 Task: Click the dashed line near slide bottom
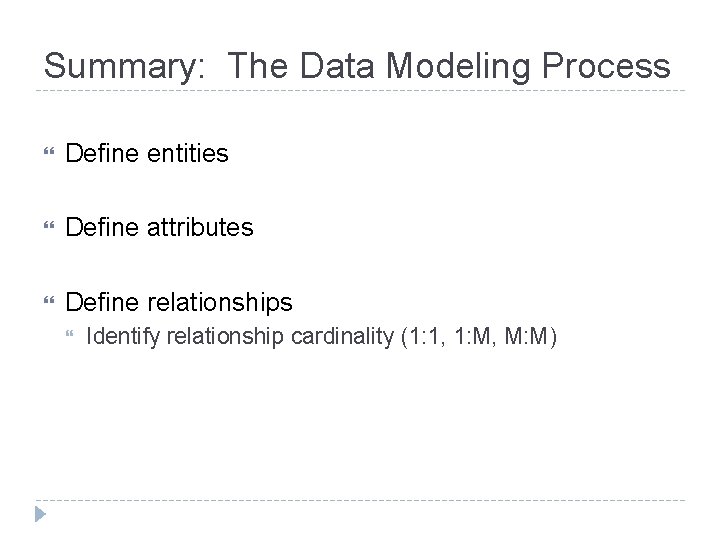[360, 500]
